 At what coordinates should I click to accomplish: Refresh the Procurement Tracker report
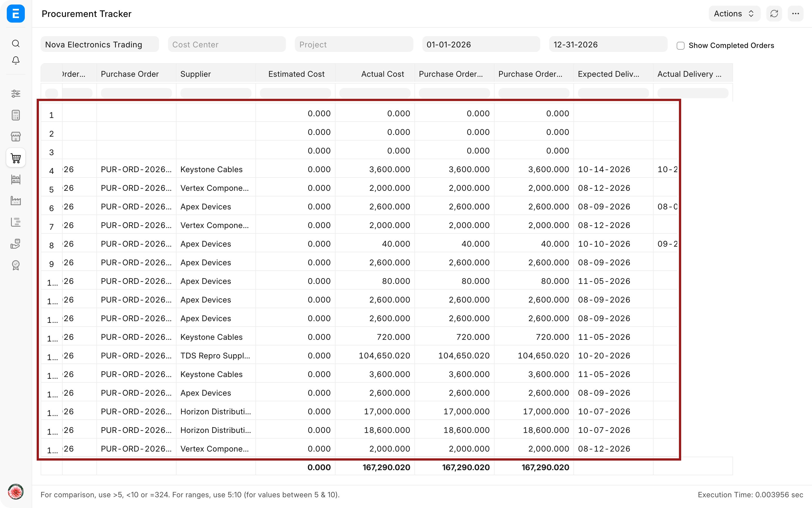(x=774, y=14)
